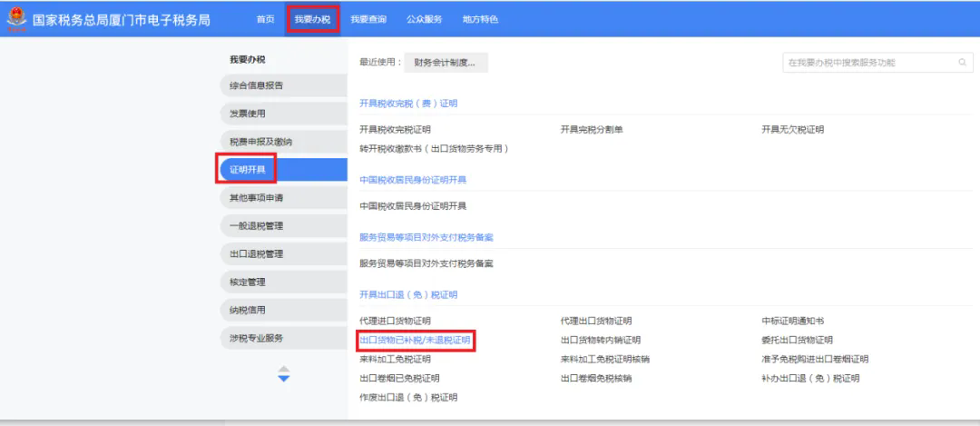The height and width of the screenshot is (426, 980).
Task: Collapse sidebar with the gray up arrow
Action: click(284, 369)
